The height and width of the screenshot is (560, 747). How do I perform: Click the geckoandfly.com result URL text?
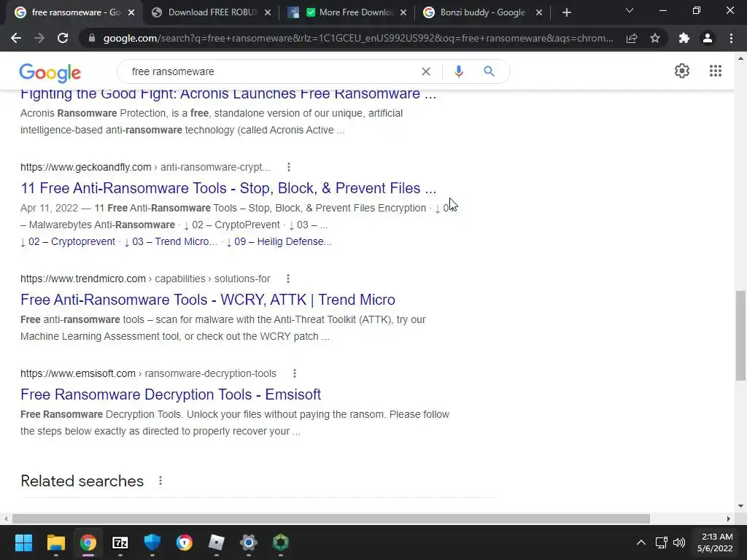coord(145,167)
